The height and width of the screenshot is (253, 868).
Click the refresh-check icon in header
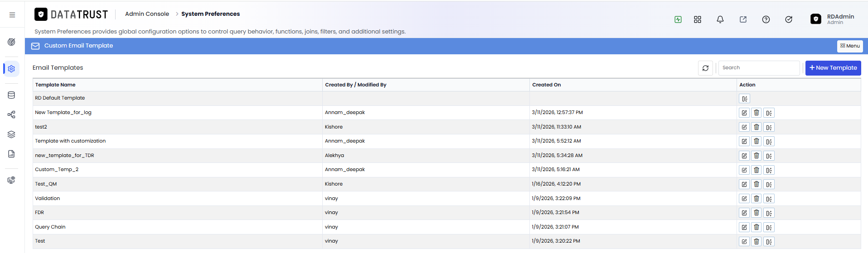[789, 19]
